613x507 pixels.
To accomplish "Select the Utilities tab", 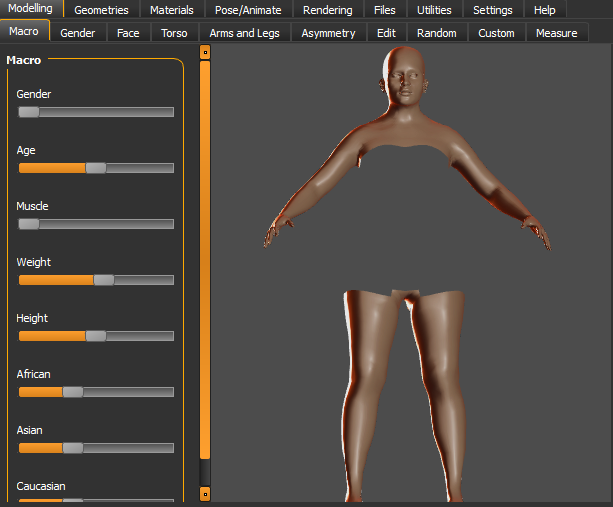I will 434,10.
